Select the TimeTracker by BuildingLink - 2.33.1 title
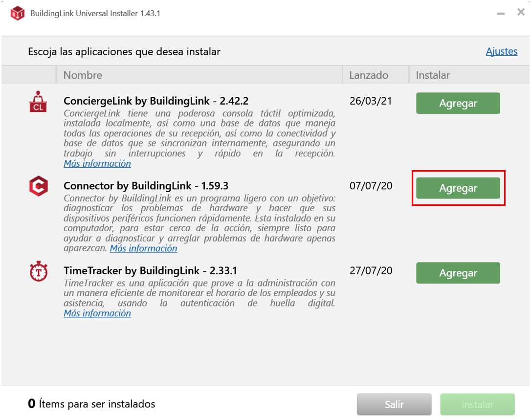This screenshot has height=420, width=531. point(151,271)
